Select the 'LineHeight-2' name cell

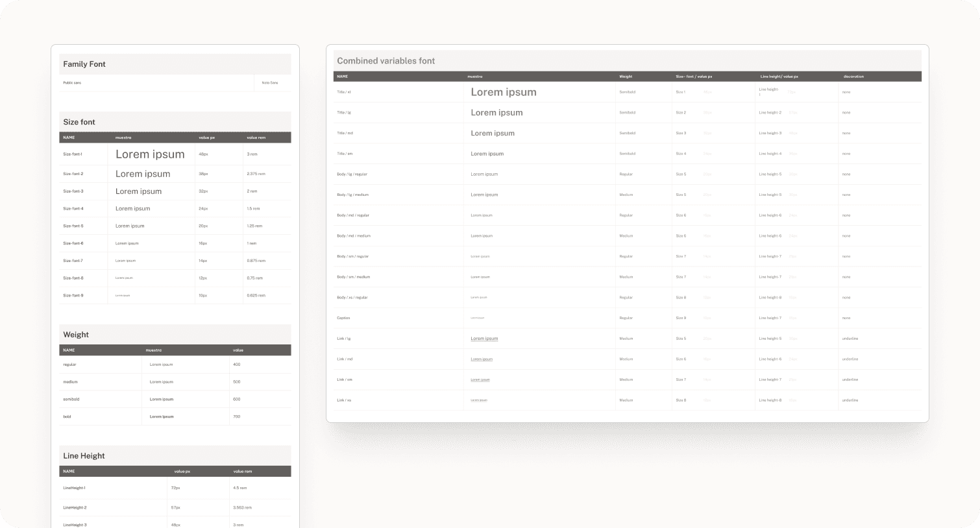pos(75,508)
